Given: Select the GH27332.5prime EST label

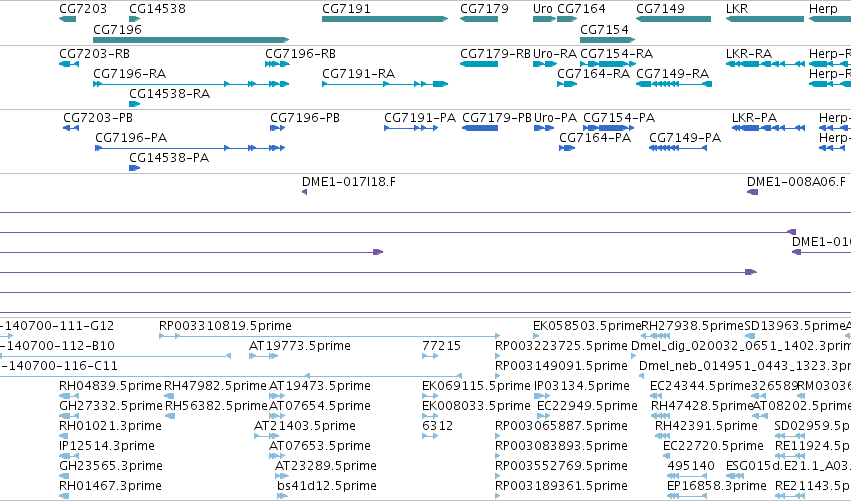Looking at the screenshot, I should (x=111, y=406).
